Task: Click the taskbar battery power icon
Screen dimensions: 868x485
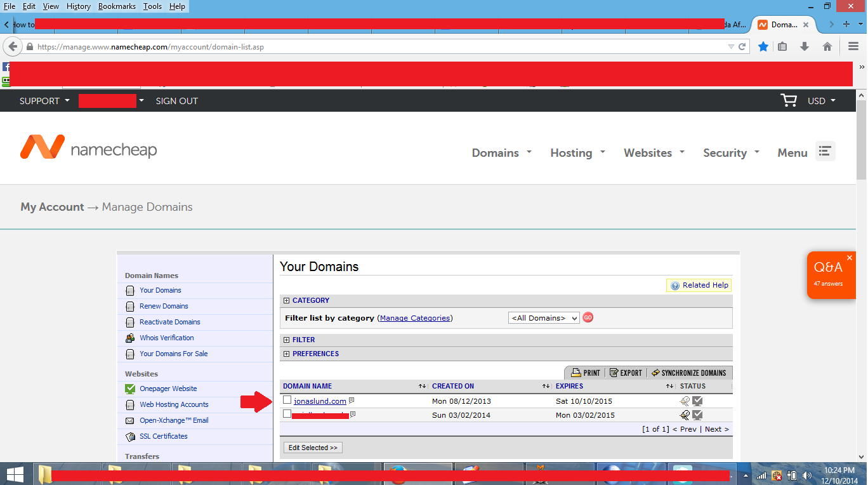Action: pos(791,475)
